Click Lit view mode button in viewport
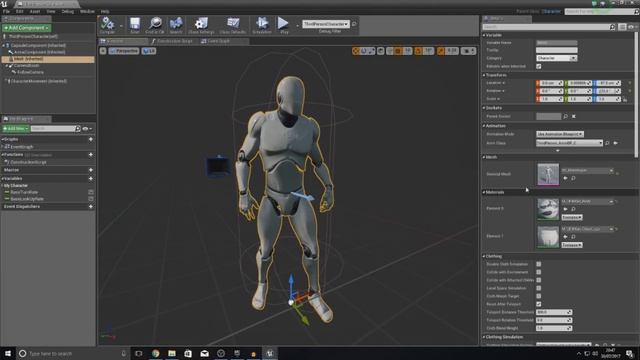This screenshot has width=640, height=360. click(149, 51)
